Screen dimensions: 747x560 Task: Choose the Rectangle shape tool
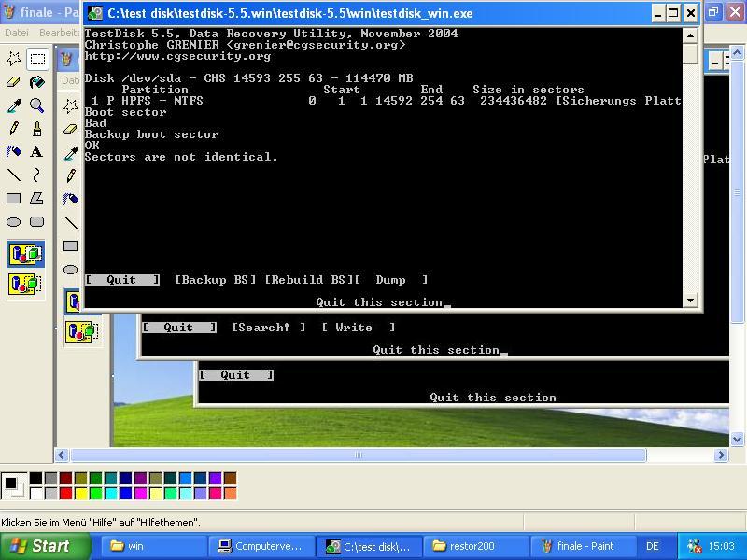[x=13, y=199]
